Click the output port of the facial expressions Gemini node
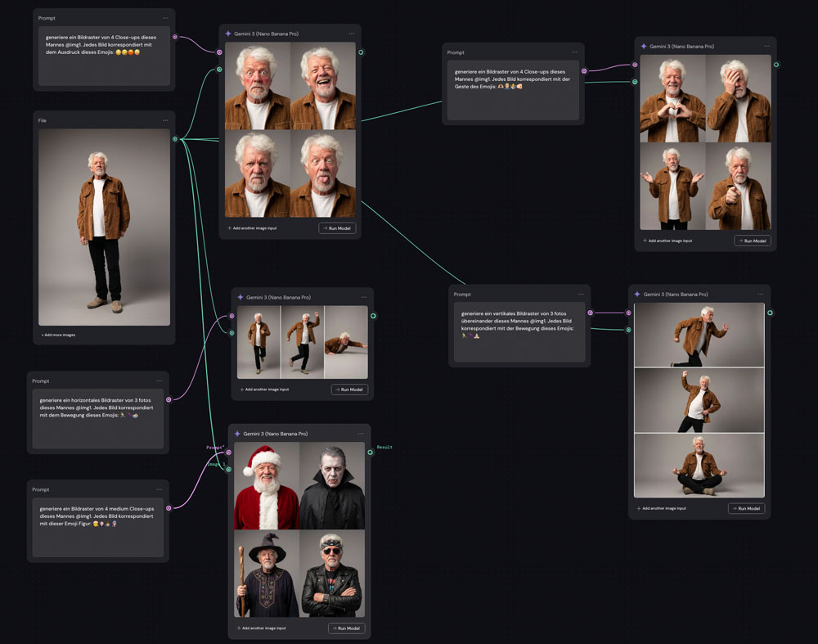Viewport: 818px width, 644px height. click(x=361, y=52)
